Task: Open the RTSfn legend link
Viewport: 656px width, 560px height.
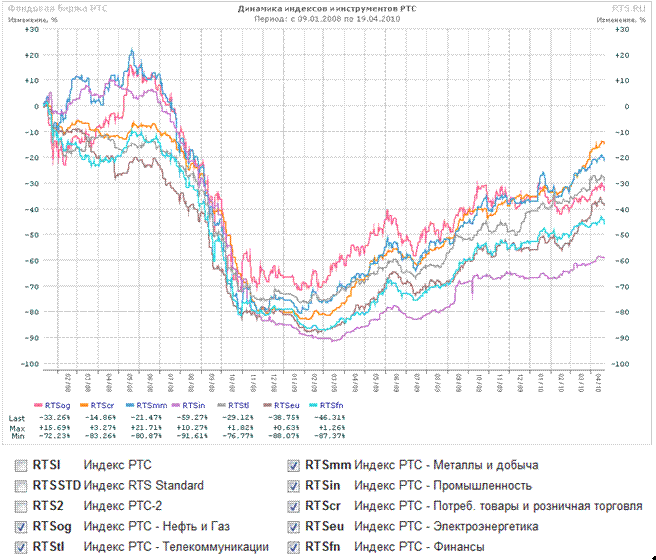Action: 331,405
